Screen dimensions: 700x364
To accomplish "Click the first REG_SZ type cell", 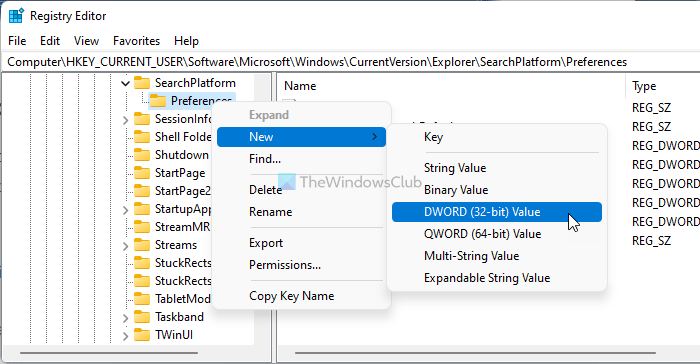I will tap(651, 108).
